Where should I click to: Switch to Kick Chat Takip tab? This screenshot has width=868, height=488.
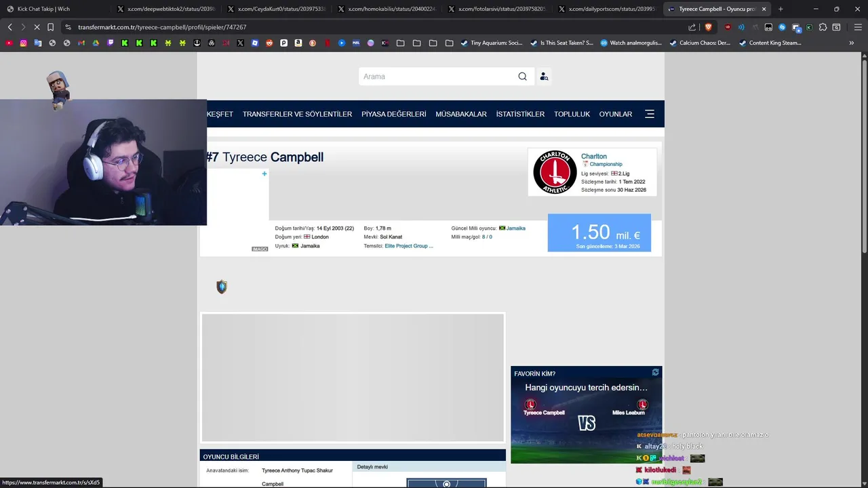coord(54,9)
